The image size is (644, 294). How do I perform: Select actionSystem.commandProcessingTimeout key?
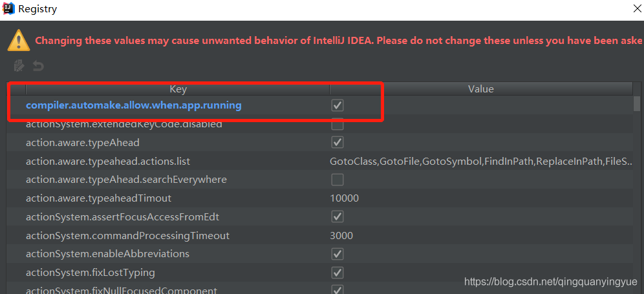click(x=128, y=236)
